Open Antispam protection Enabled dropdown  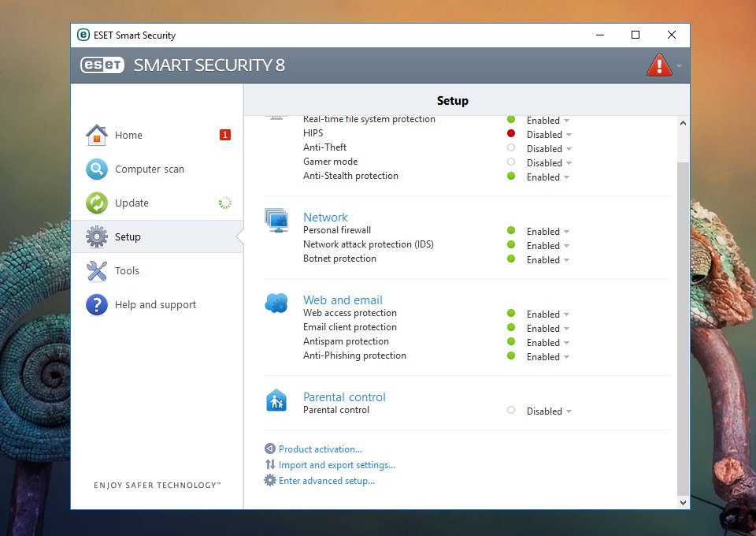click(x=548, y=343)
